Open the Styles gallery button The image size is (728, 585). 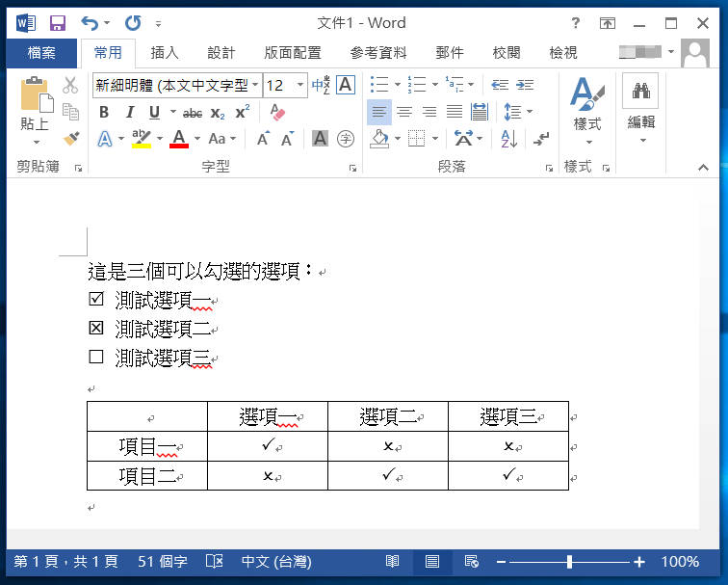click(587, 111)
